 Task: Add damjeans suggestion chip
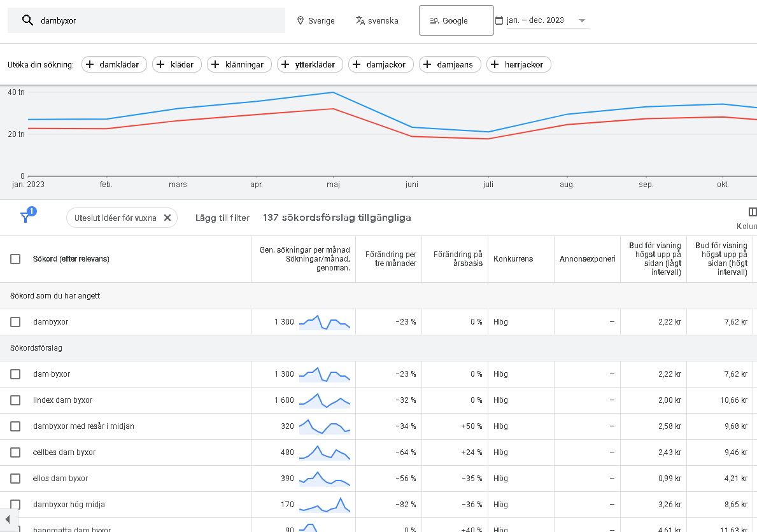(x=449, y=64)
